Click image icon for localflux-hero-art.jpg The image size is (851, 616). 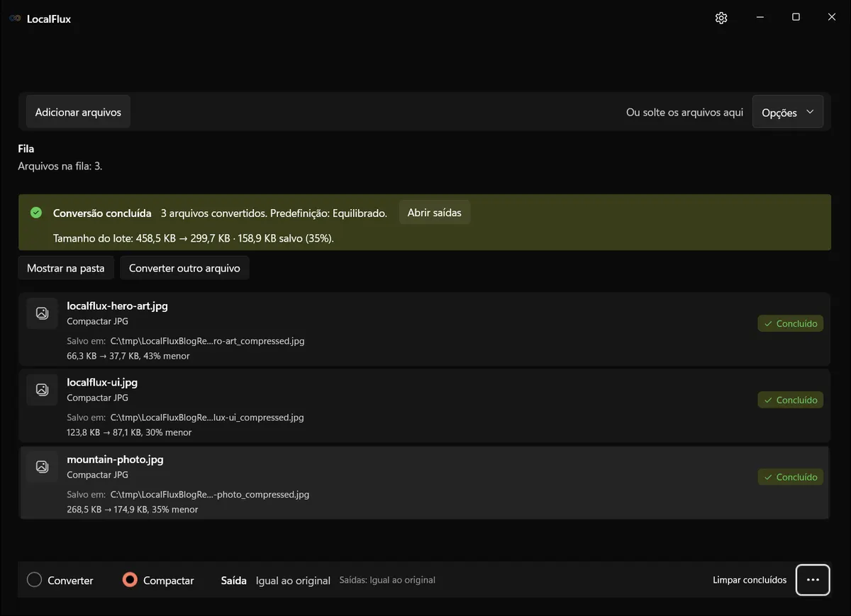pos(42,313)
